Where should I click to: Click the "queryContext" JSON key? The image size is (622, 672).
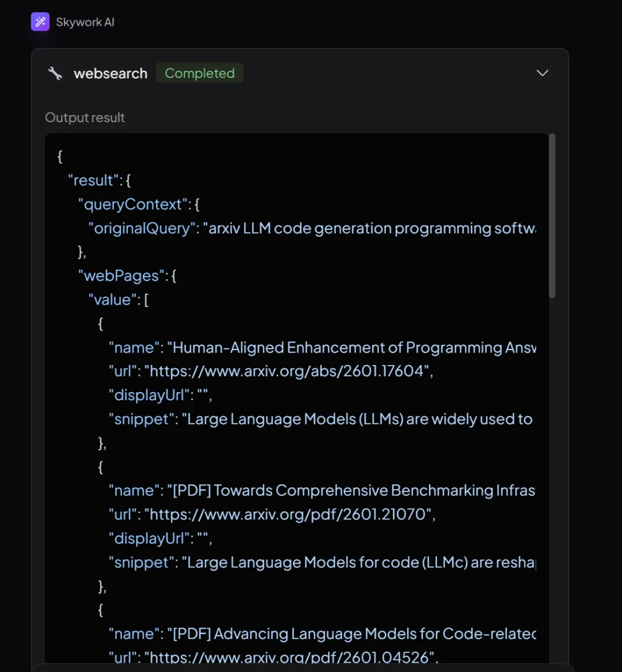tap(133, 204)
